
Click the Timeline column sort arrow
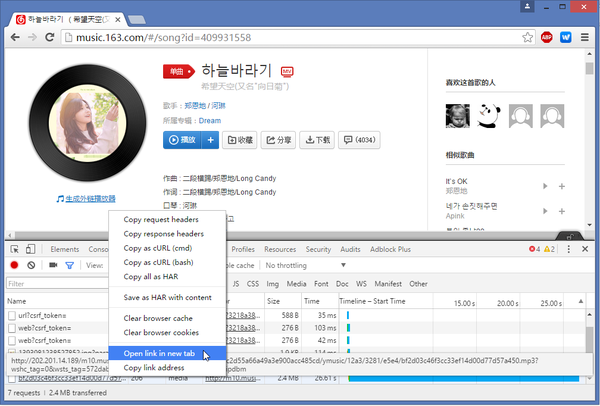tap(581, 302)
